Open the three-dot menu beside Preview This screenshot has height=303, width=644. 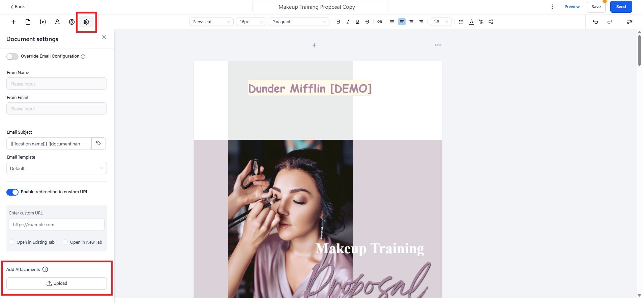pos(552,7)
